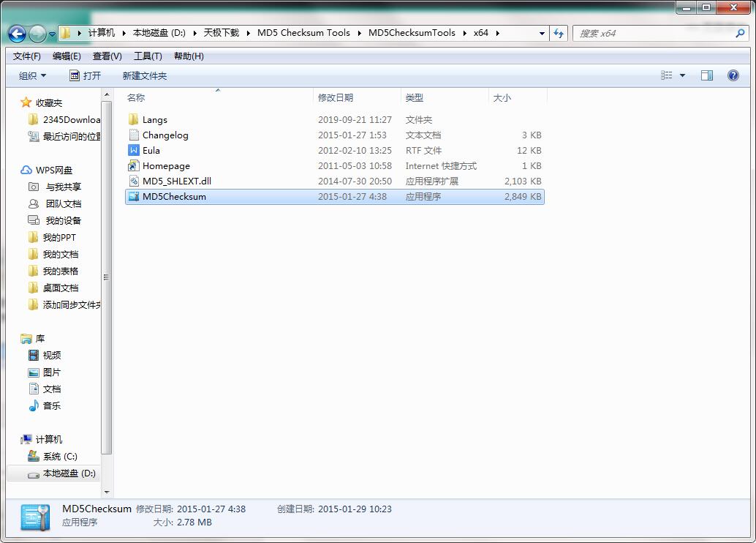Click the 打开 toolbar button
The height and width of the screenshot is (543, 756).
point(86,76)
